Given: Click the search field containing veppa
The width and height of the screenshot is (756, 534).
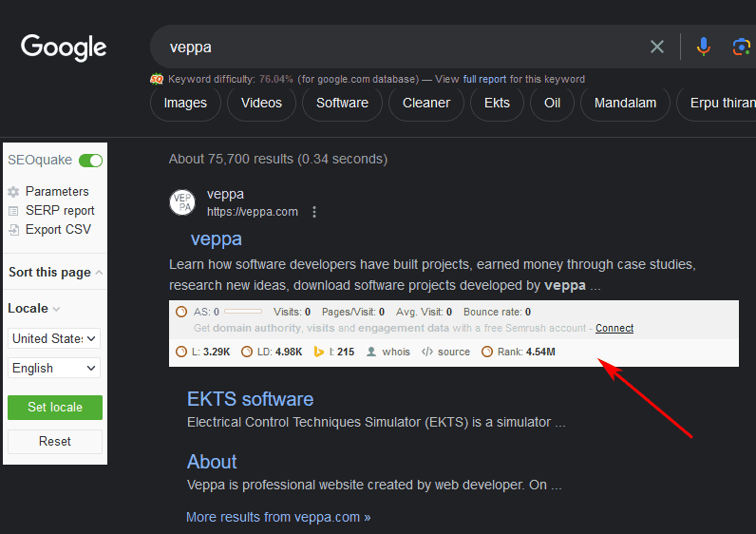Looking at the screenshot, I should coord(400,47).
